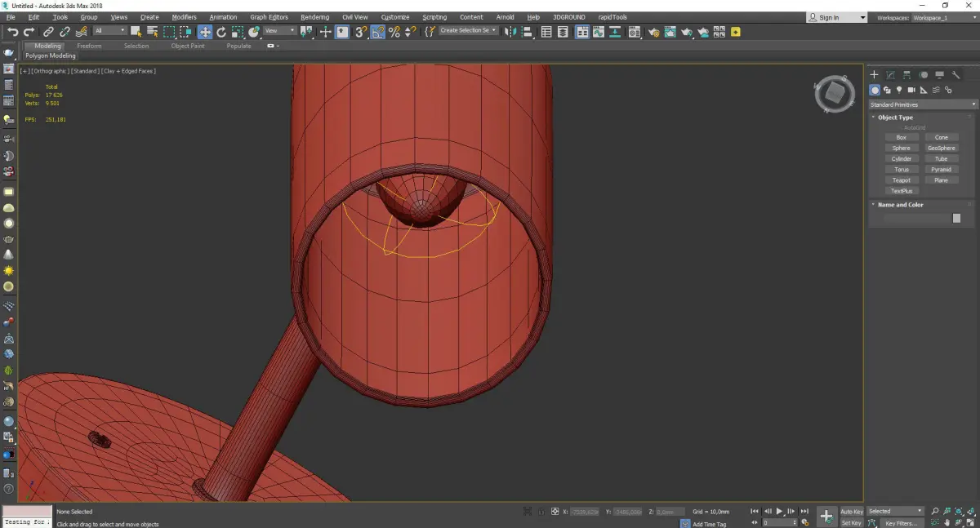The height and width of the screenshot is (528, 980).
Task: Open the selection filter All dropdown
Action: (x=110, y=31)
